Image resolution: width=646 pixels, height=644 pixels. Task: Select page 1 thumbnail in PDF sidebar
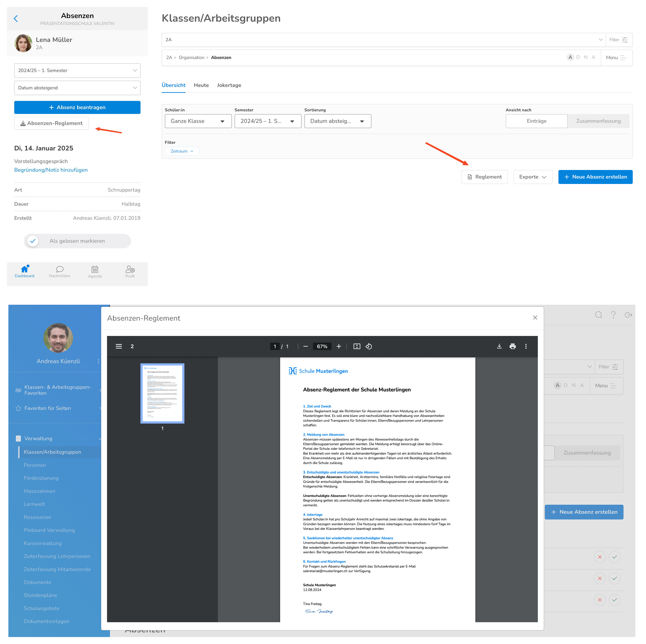pos(162,393)
